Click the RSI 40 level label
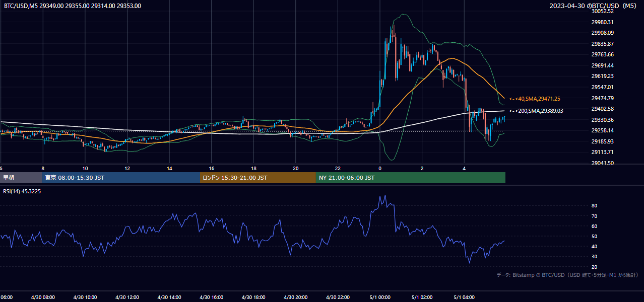 point(594,246)
